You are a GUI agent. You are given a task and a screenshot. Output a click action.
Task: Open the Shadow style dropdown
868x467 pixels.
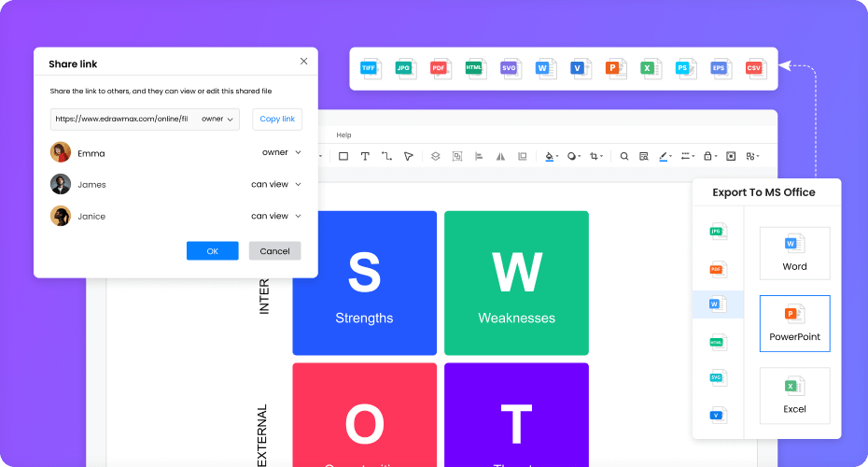tap(574, 156)
